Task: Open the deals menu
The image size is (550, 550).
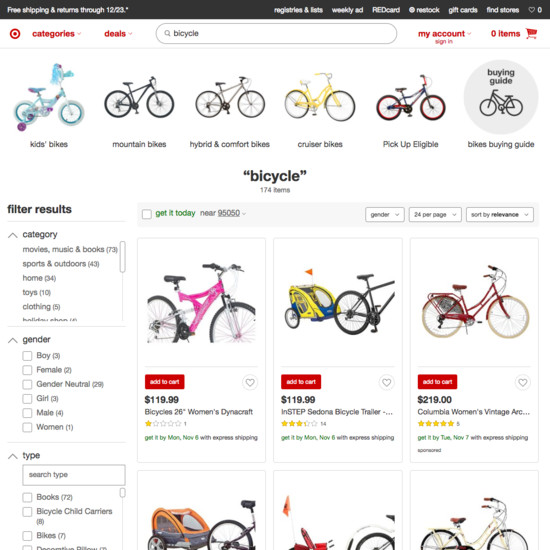Action: pyautogui.click(x=118, y=34)
